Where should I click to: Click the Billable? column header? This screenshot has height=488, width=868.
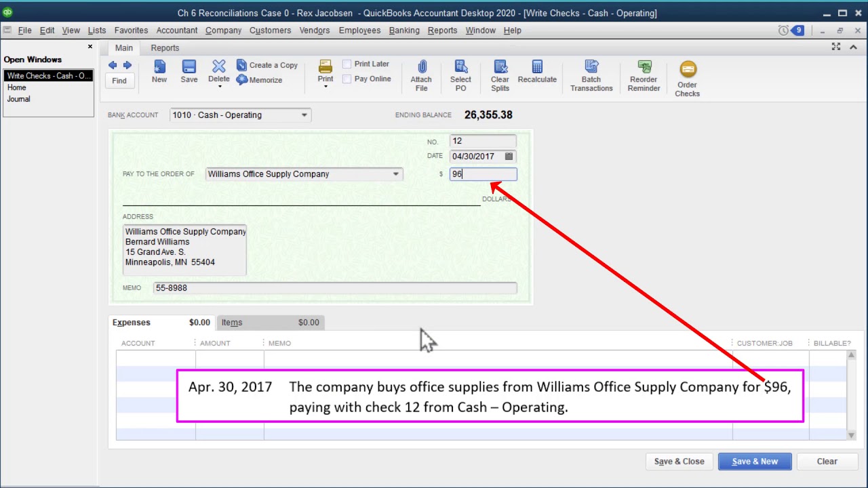(832, 344)
